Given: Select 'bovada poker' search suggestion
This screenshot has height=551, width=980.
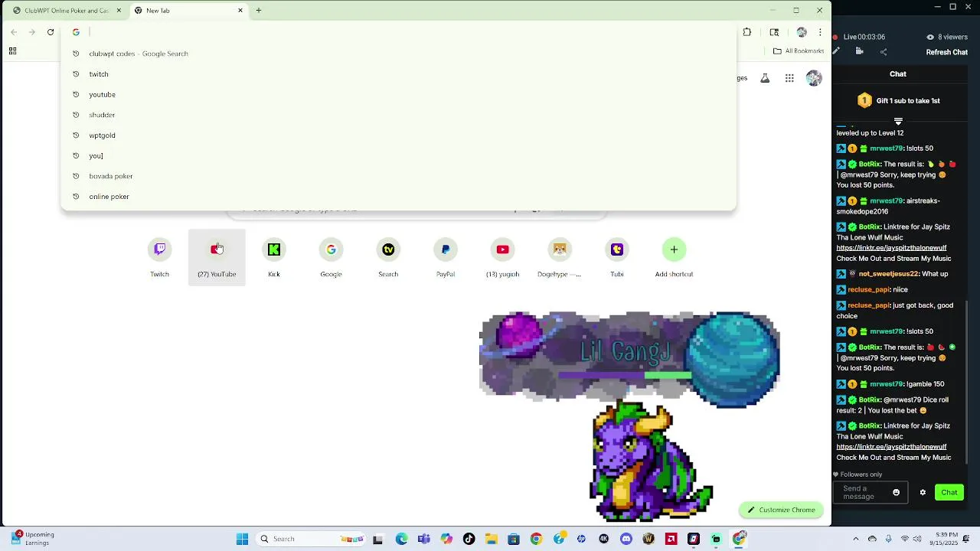Looking at the screenshot, I should (x=398, y=176).
